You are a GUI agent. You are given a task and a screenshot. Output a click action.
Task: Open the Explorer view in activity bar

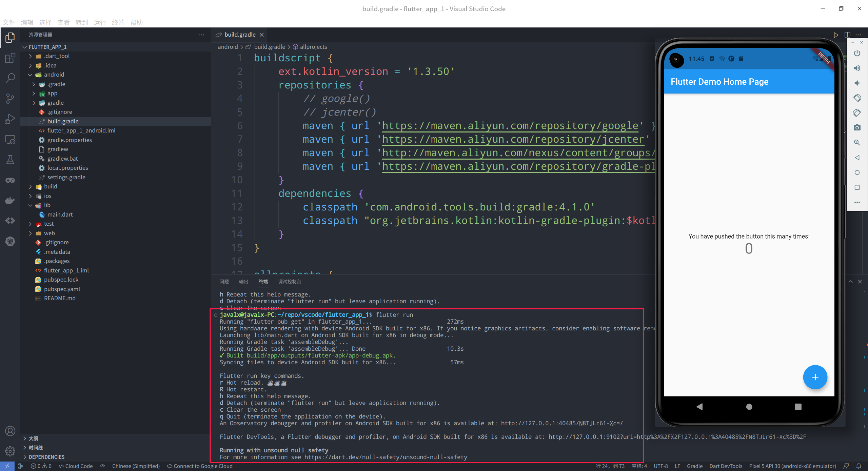10,37
